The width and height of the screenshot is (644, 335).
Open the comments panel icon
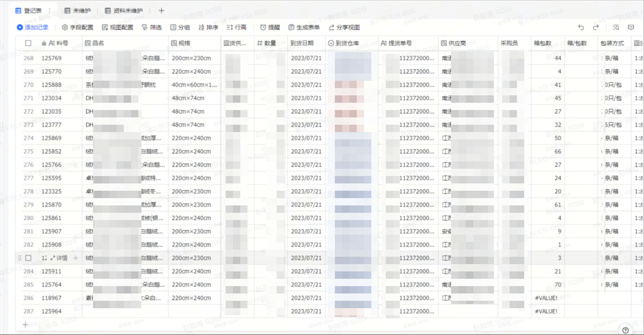(x=631, y=27)
